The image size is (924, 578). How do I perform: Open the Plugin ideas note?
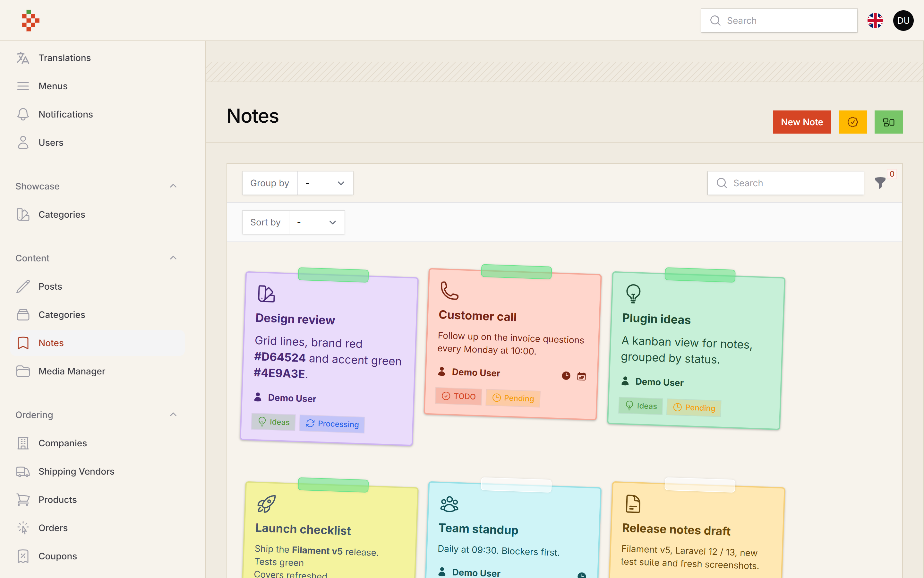(x=696, y=351)
